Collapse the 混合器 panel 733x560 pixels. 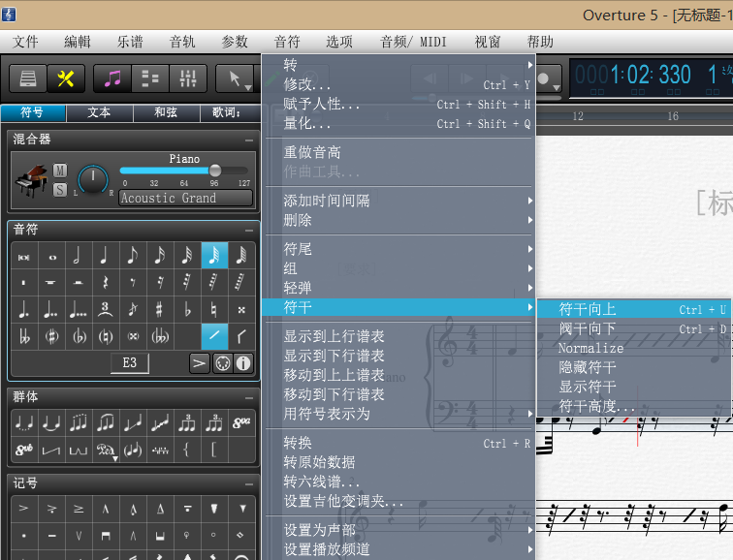(249, 140)
